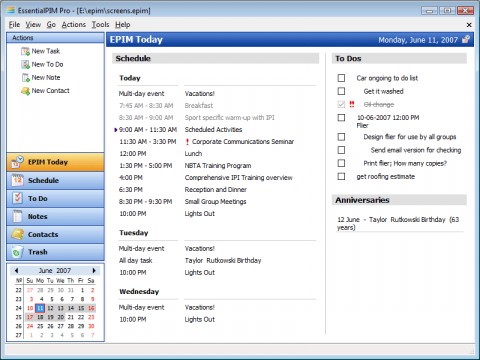The image size is (480, 360).
Task: Open Contacts via its card icon
Action: point(17,234)
